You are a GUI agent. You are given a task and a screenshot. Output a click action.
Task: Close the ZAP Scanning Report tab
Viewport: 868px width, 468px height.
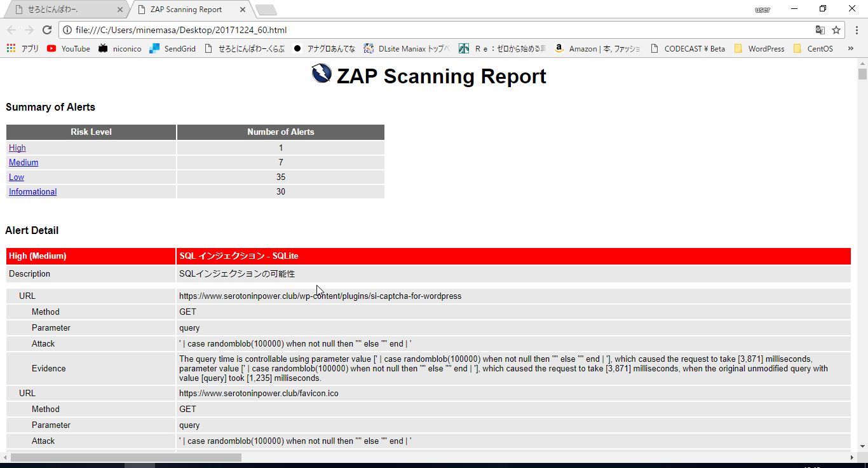(x=242, y=10)
